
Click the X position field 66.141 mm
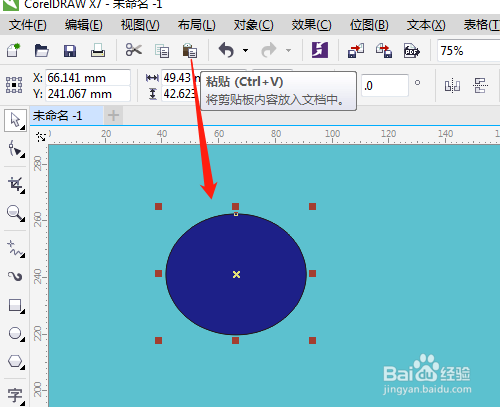pyautogui.click(x=88, y=78)
